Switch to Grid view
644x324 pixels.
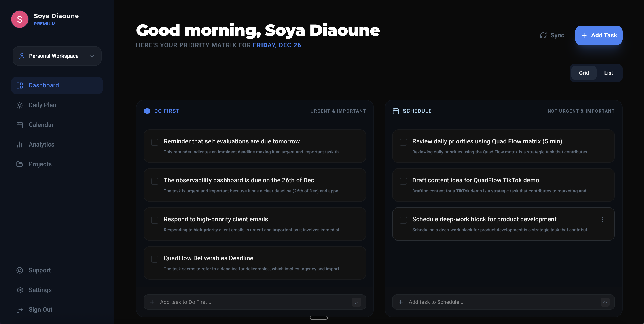click(x=584, y=73)
